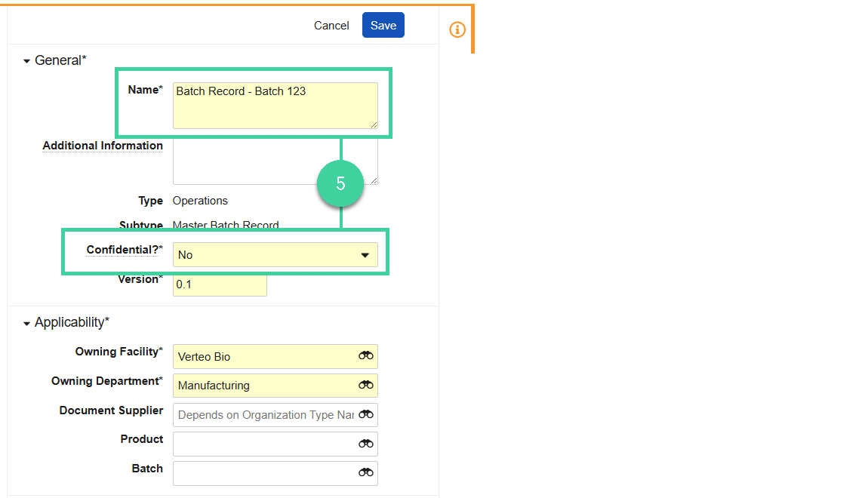The width and height of the screenshot is (868, 498).
Task: Open binoculars lookup for Product field
Action: pyautogui.click(x=366, y=444)
